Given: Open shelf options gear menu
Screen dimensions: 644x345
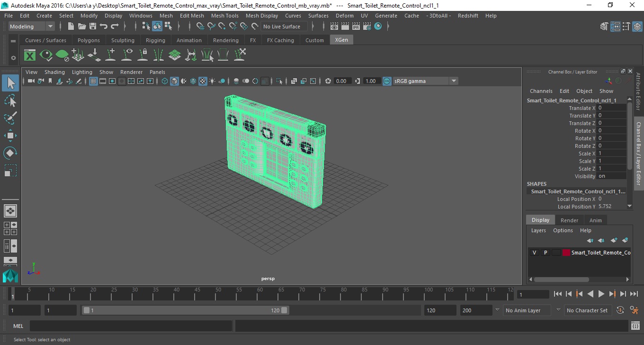Looking at the screenshot, I should click(13, 58).
